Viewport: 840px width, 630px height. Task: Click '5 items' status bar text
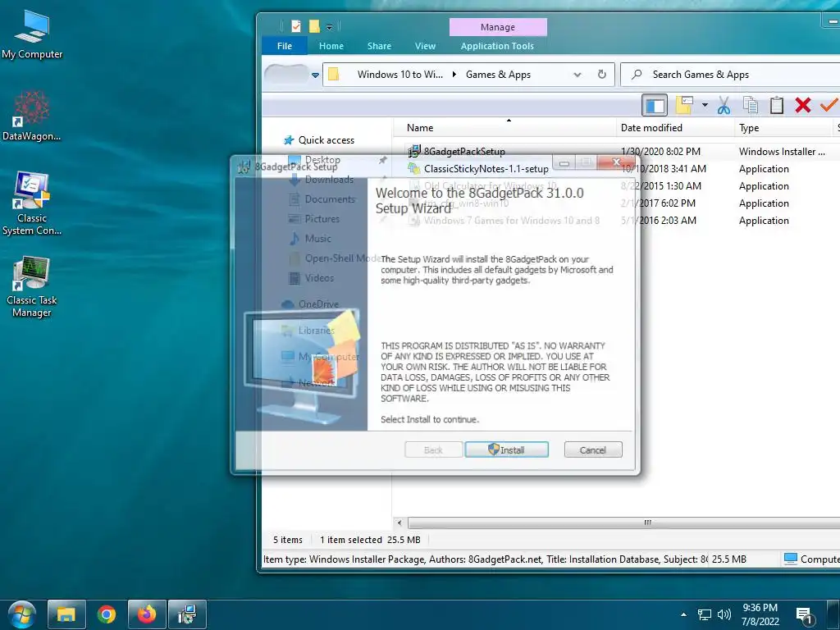click(x=288, y=540)
